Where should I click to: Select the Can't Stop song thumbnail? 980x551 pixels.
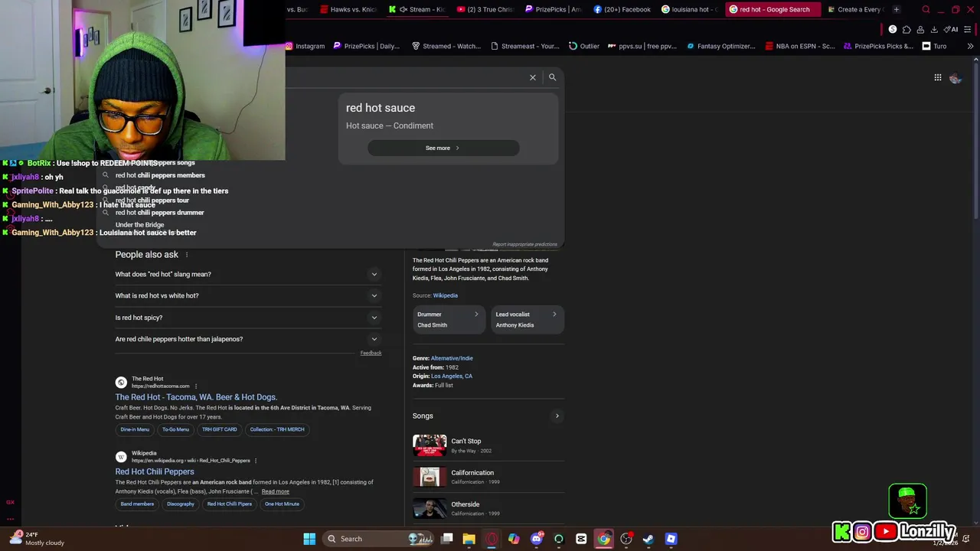[430, 445]
